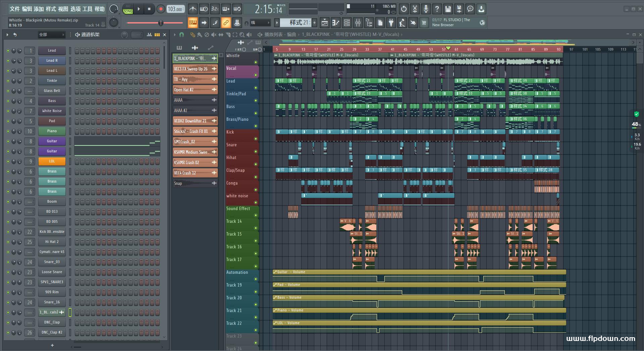Screen dimensions: 644x351
Task: Open undo history icon
Action: click(x=404, y=9)
